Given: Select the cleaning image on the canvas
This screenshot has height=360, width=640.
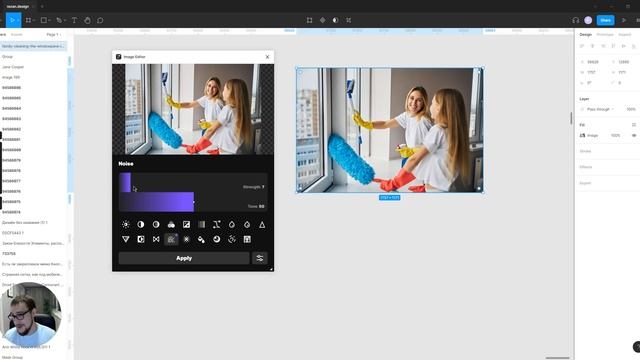Looking at the screenshot, I should pyautogui.click(x=390, y=130).
